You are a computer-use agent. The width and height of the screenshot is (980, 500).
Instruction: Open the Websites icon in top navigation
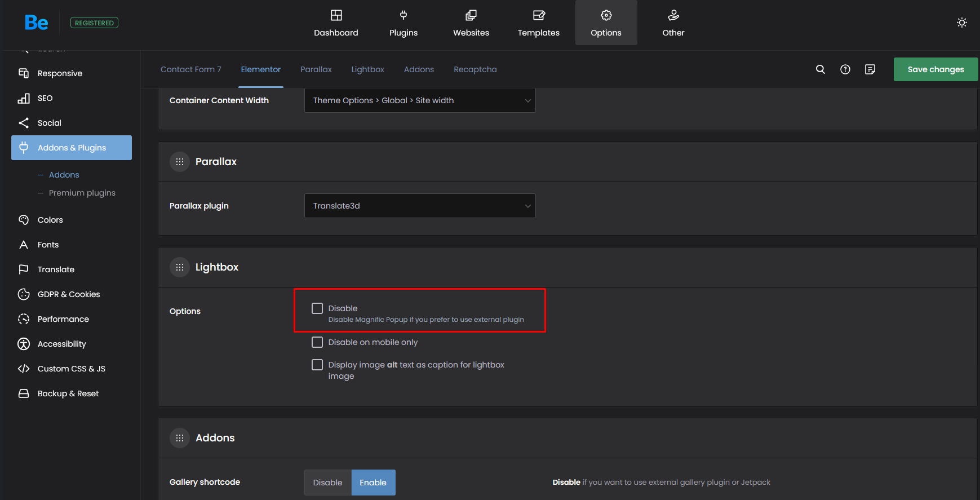471,15
